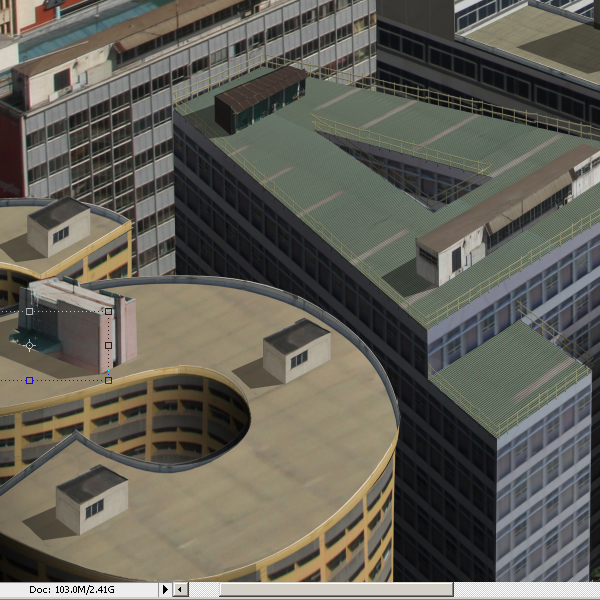Click the transform reference point crosshair

pyautogui.click(x=29, y=346)
